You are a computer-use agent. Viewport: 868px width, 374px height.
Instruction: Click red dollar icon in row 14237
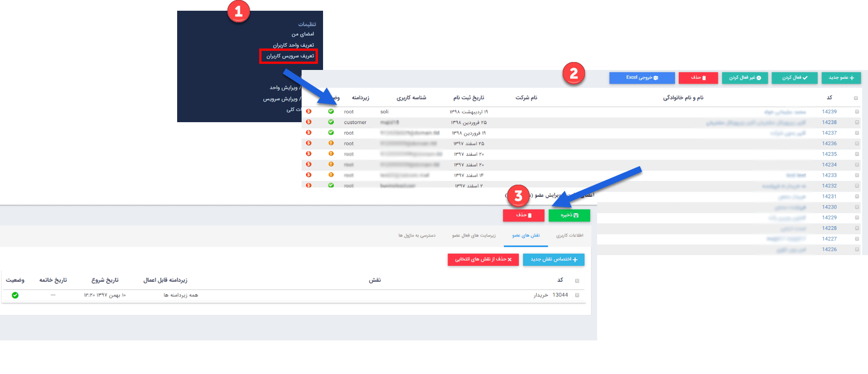pos(309,133)
